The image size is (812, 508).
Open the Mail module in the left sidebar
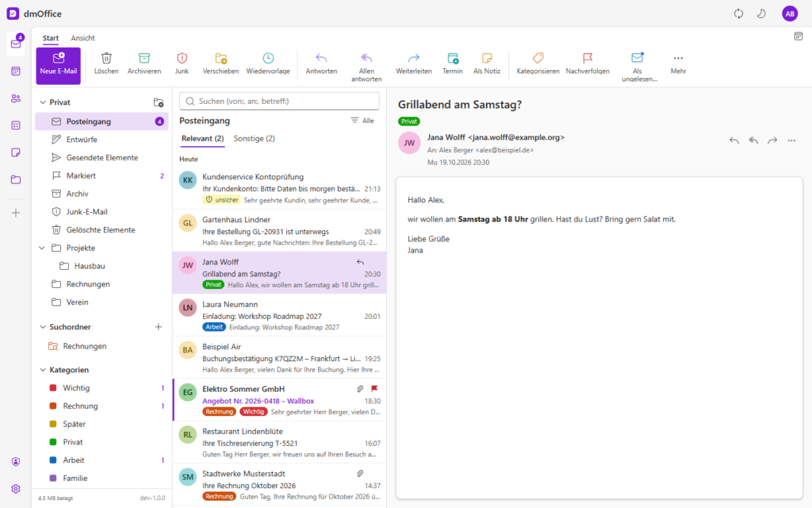tap(16, 44)
